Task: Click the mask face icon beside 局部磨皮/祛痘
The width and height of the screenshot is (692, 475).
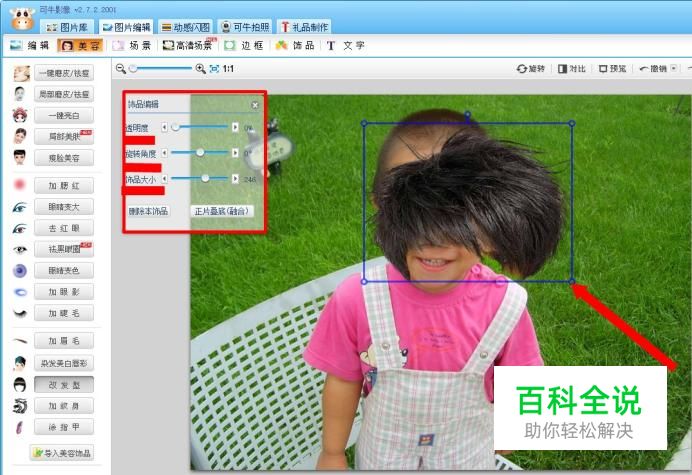Action: [19, 94]
